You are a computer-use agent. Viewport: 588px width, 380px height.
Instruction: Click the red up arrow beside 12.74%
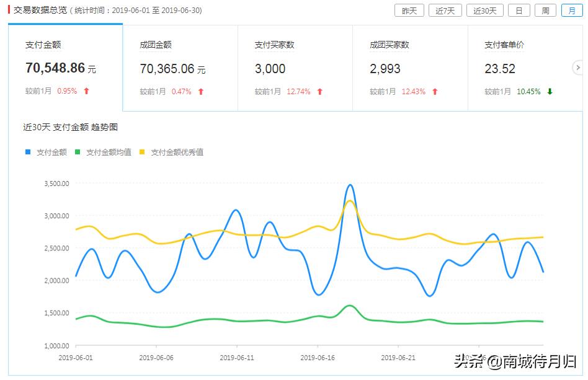[319, 91]
